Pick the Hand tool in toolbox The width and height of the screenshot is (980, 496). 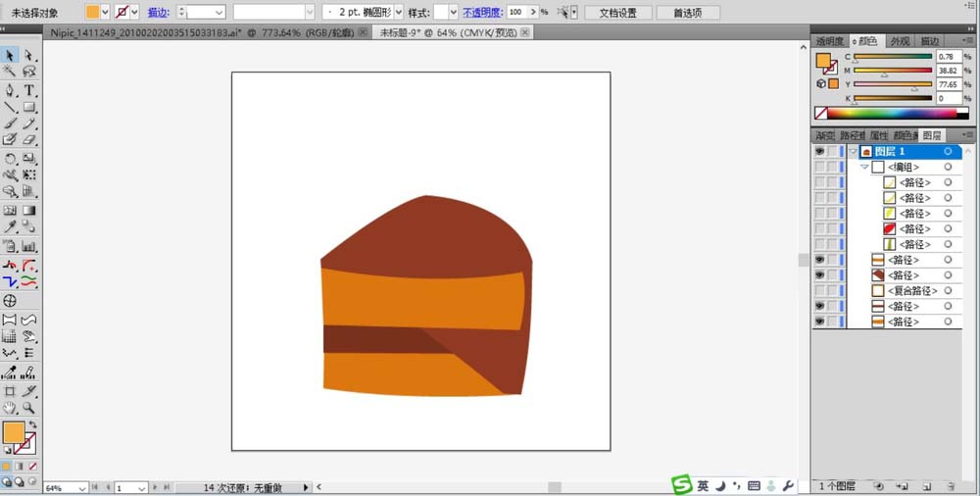[10, 407]
